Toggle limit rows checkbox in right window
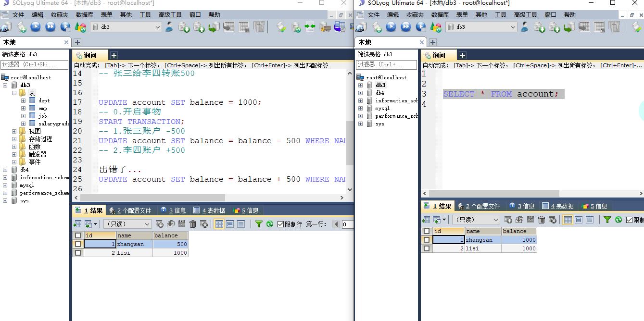Viewport: 644px width, 321px height. click(630, 220)
